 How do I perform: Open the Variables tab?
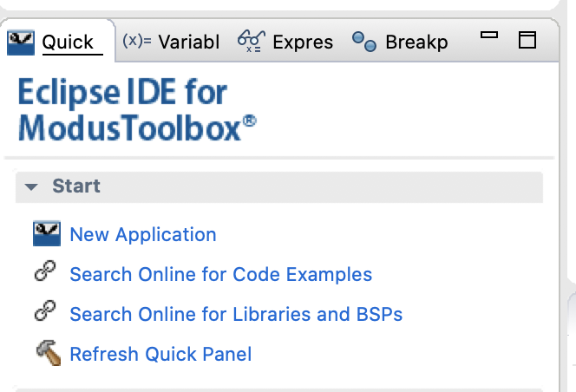[188, 42]
